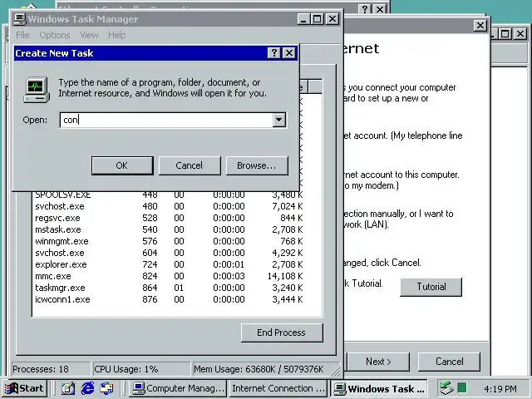The height and width of the screenshot is (399, 532).
Task: Select the SPOOLSV.EXE process row
Action: (x=169, y=195)
